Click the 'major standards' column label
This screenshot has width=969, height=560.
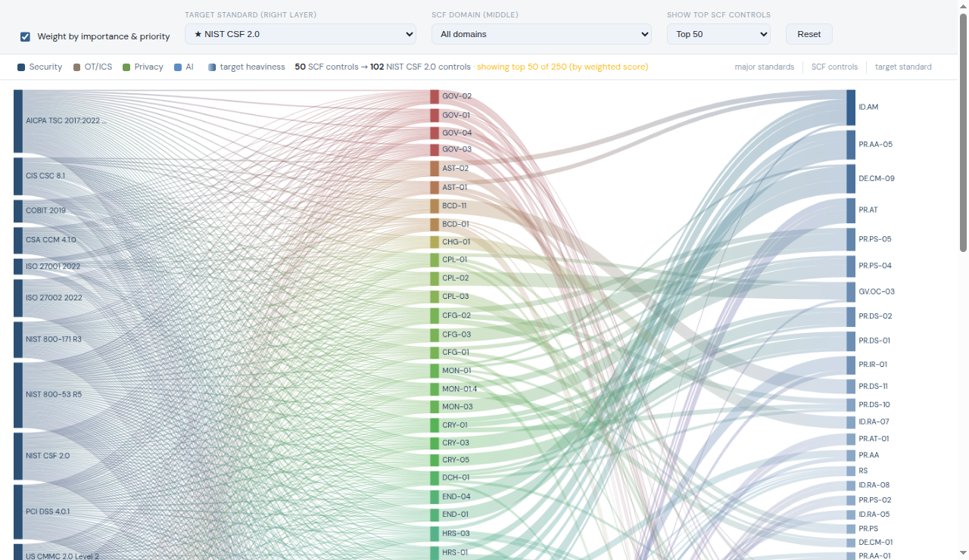(765, 67)
